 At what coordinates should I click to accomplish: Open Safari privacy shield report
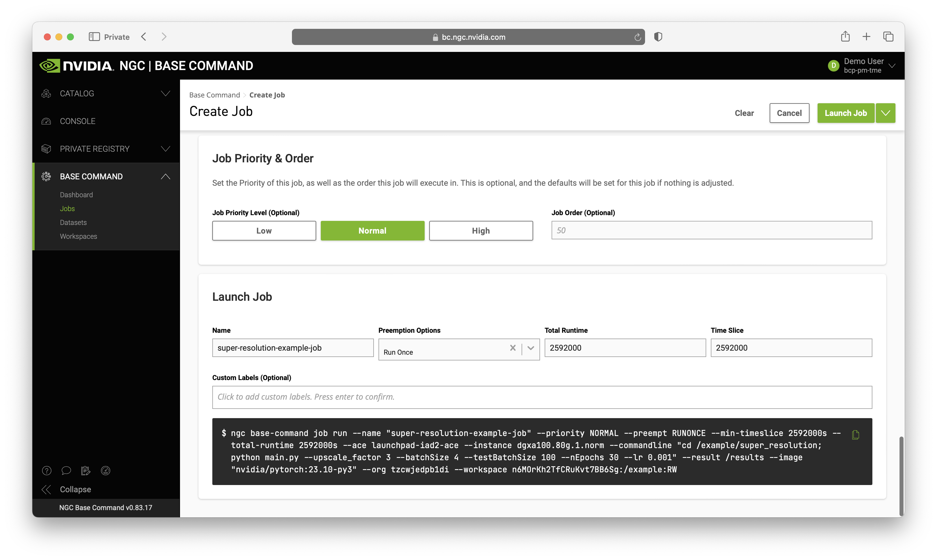pos(658,37)
